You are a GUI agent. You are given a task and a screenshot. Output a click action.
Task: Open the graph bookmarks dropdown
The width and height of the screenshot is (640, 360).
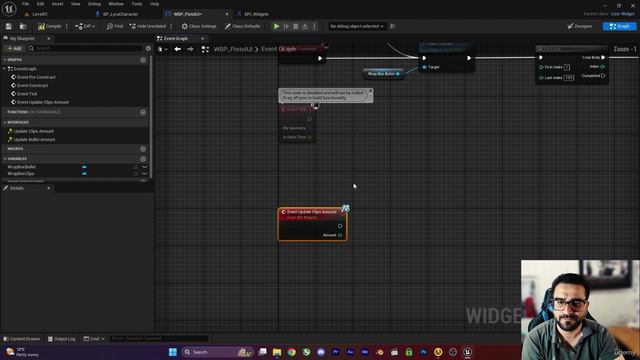(163, 49)
